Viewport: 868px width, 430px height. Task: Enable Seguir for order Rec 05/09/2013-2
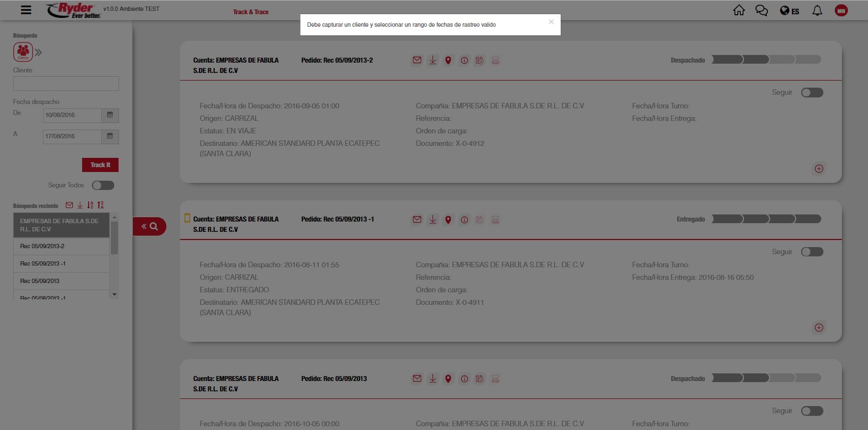point(812,93)
